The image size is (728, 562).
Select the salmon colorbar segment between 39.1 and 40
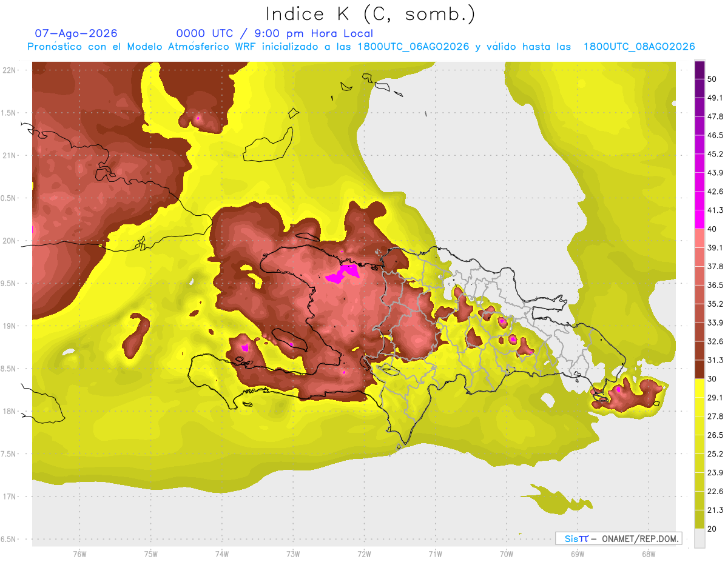[x=699, y=238]
